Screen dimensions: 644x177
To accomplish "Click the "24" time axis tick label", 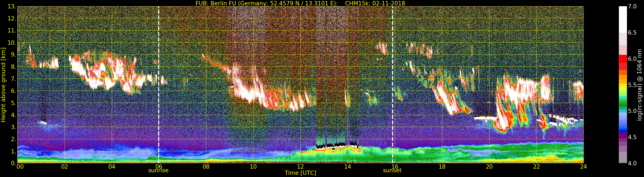I will coord(583,167).
